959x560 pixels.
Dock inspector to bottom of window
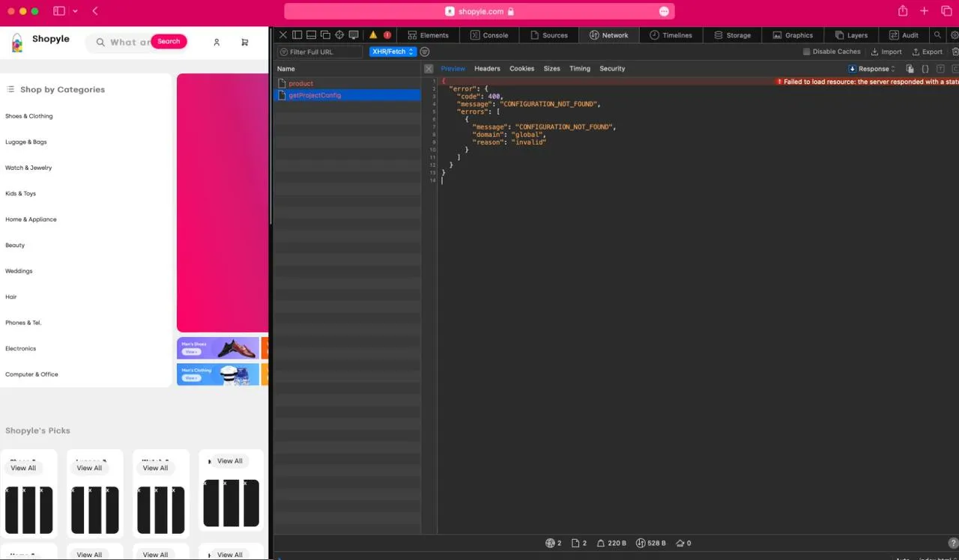[311, 35]
